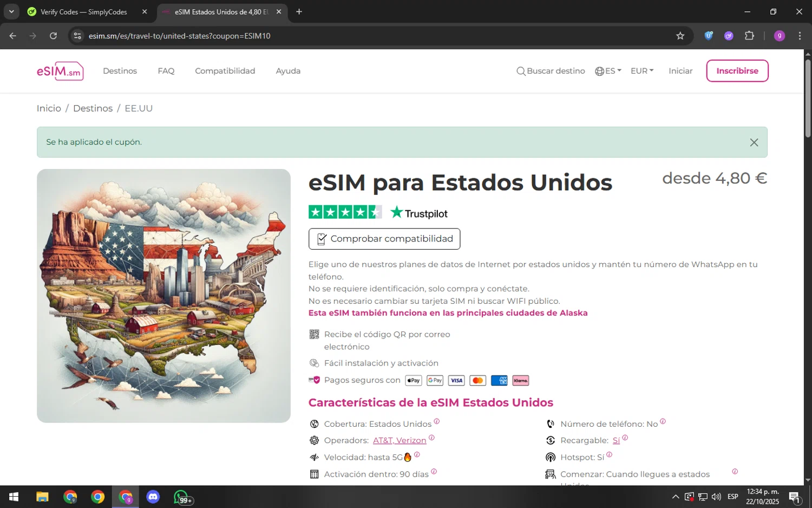Click Iniciar login link
812x508 pixels.
pyautogui.click(x=680, y=71)
